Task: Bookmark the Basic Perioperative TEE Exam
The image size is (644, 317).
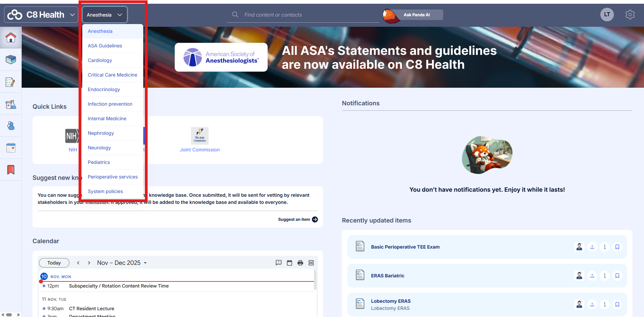Action: (617, 247)
